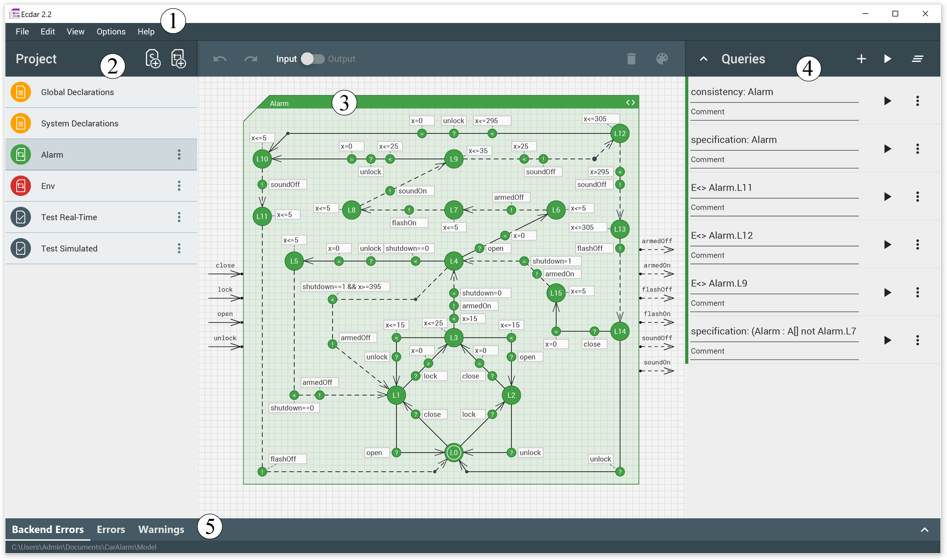Collapse the Queries panel chevron

click(703, 59)
